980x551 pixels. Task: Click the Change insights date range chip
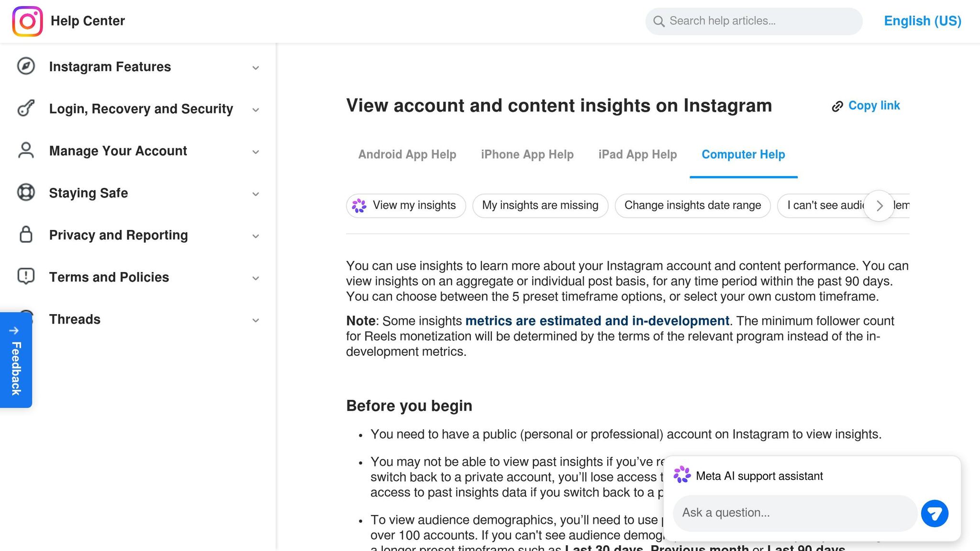pyautogui.click(x=692, y=206)
